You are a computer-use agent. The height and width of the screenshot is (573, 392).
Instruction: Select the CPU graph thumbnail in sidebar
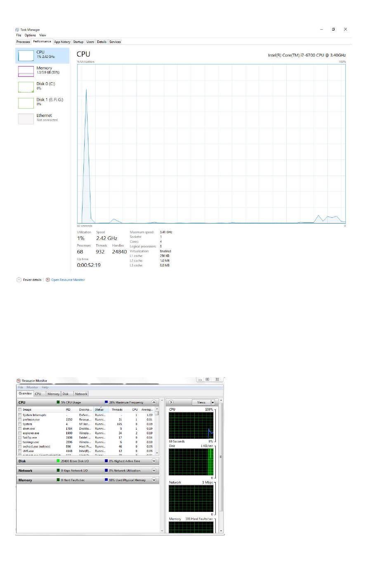[26, 55]
